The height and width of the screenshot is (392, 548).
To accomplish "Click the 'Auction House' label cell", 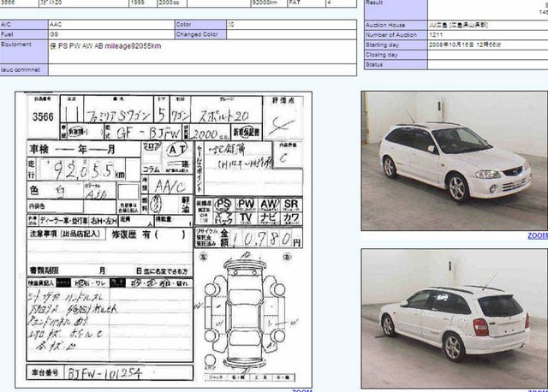I will pos(396,25).
